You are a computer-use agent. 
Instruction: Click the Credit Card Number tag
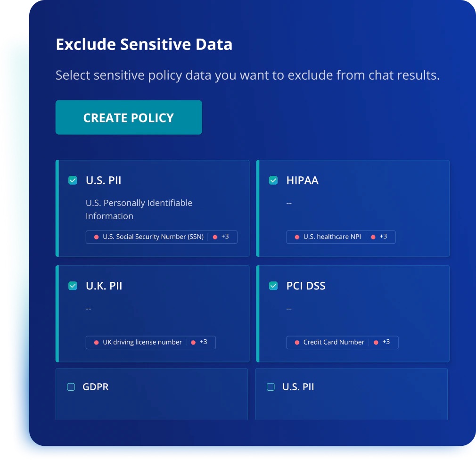(x=334, y=342)
